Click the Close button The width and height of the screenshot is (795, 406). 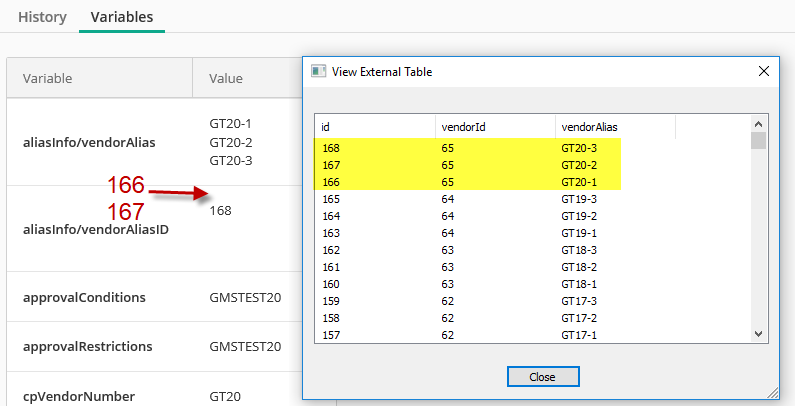pyautogui.click(x=543, y=377)
